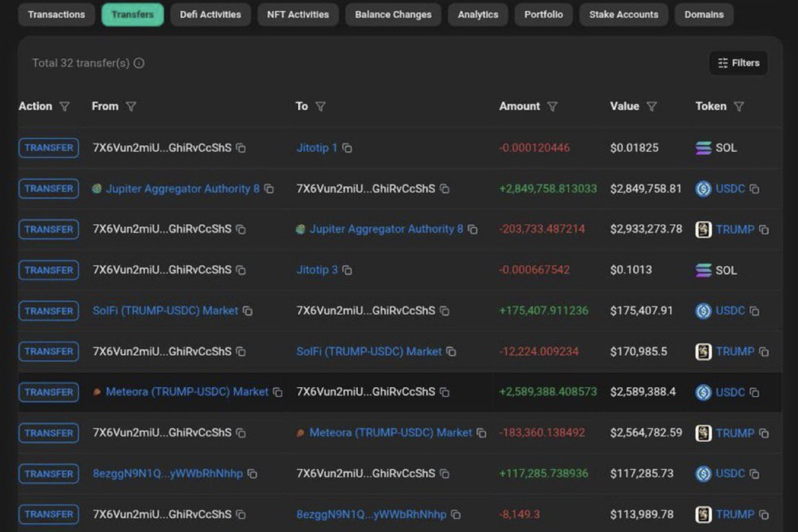The height and width of the screenshot is (532, 798).
Task: Copy Jupiter Aggregator Authority 8 sender address
Action: (x=269, y=189)
